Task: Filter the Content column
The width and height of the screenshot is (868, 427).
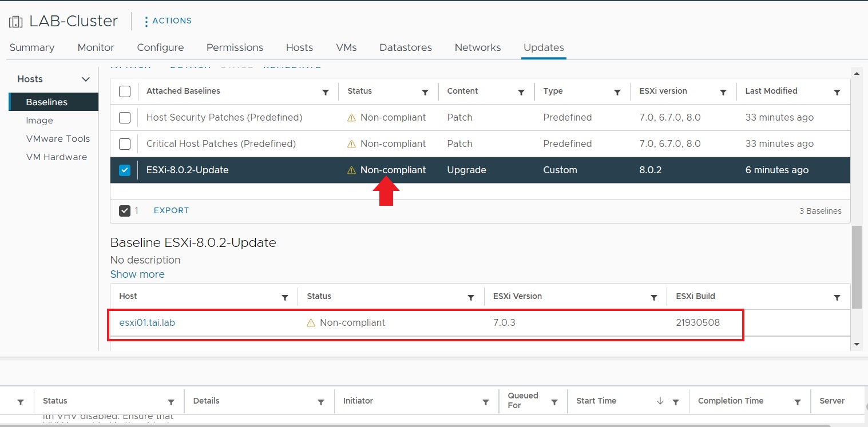Action: [x=521, y=92]
